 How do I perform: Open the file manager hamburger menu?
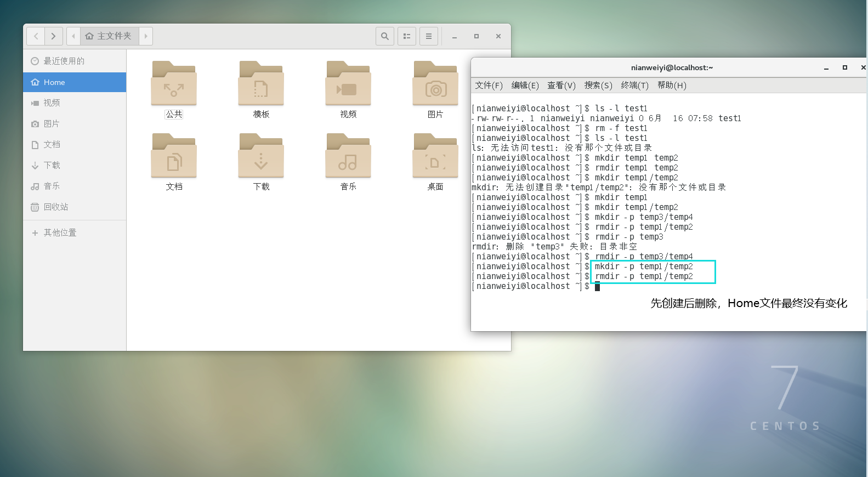pyautogui.click(x=429, y=36)
